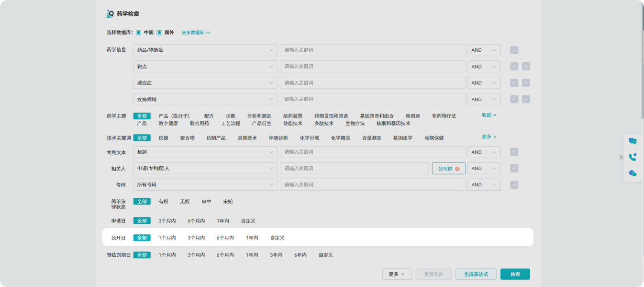
Task: Select 技术关键词 动物保健 tag
Action: [x=434, y=138]
